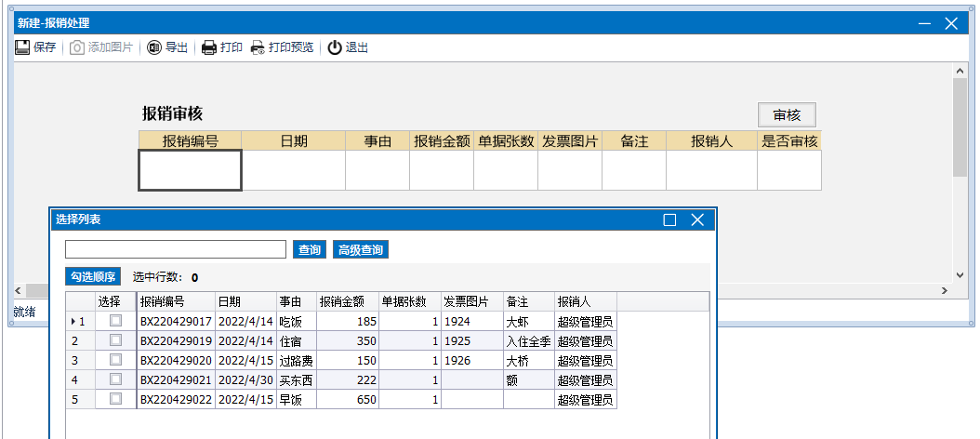The image size is (980, 439).
Task: Click the empty 报销编号 cell in the form
Action: [190, 170]
